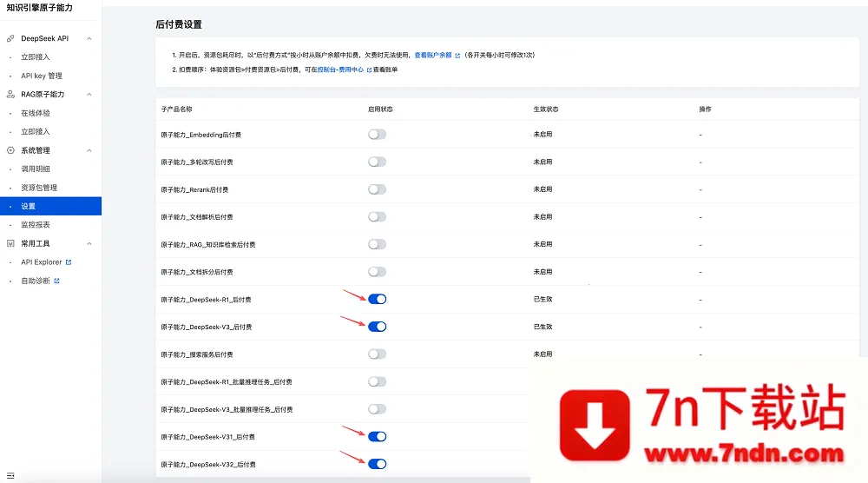868x483 pixels.
Task: Go to 监控报表 in the sidebar
Action: pyautogui.click(x=36, y=225)
